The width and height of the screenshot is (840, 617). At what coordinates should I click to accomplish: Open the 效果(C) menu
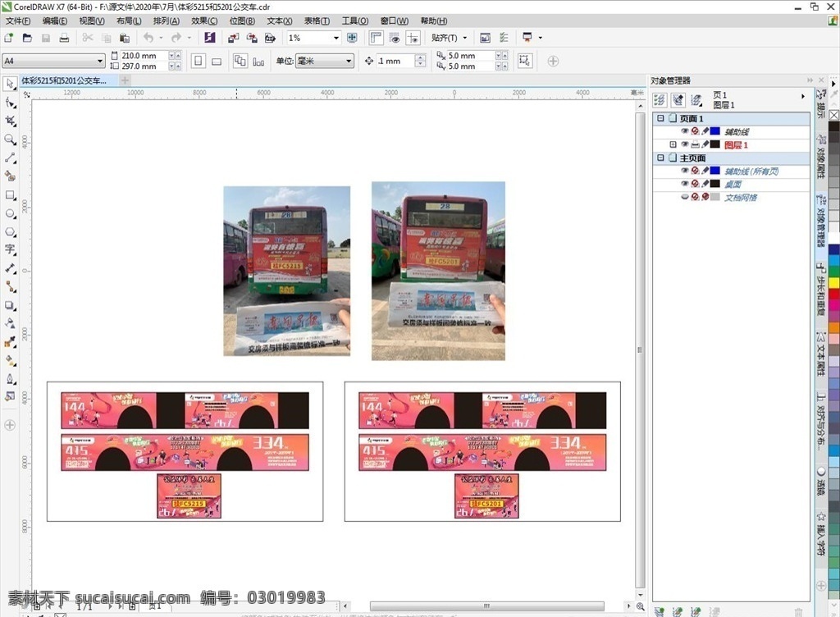pos(204,21)
